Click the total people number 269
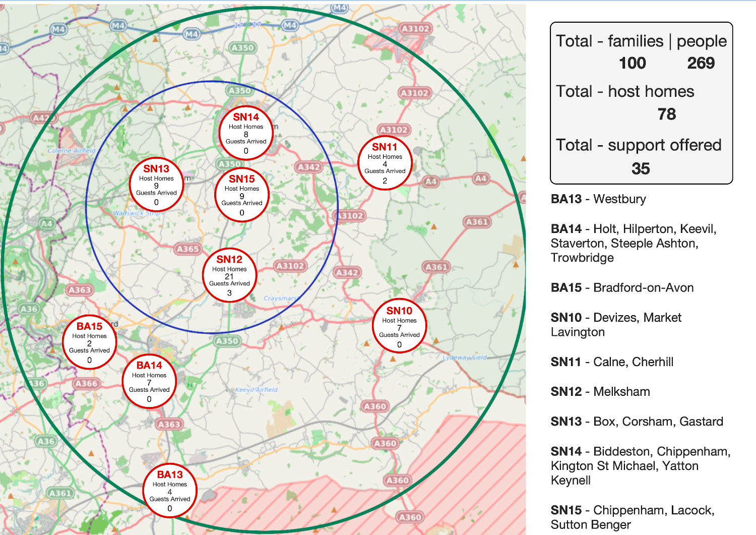This screenshot has height=535, width=756. tap(701, 63)
